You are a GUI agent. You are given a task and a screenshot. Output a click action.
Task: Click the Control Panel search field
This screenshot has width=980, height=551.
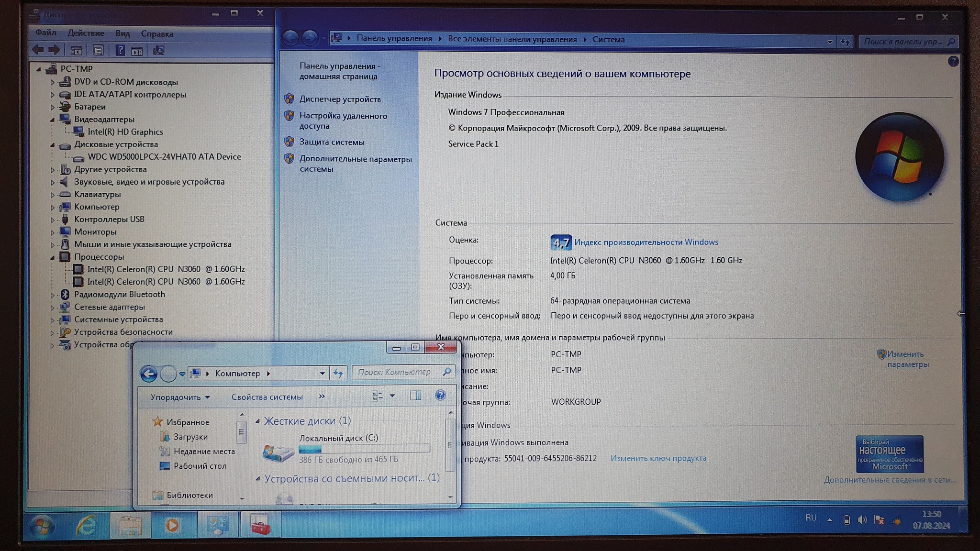903,42
